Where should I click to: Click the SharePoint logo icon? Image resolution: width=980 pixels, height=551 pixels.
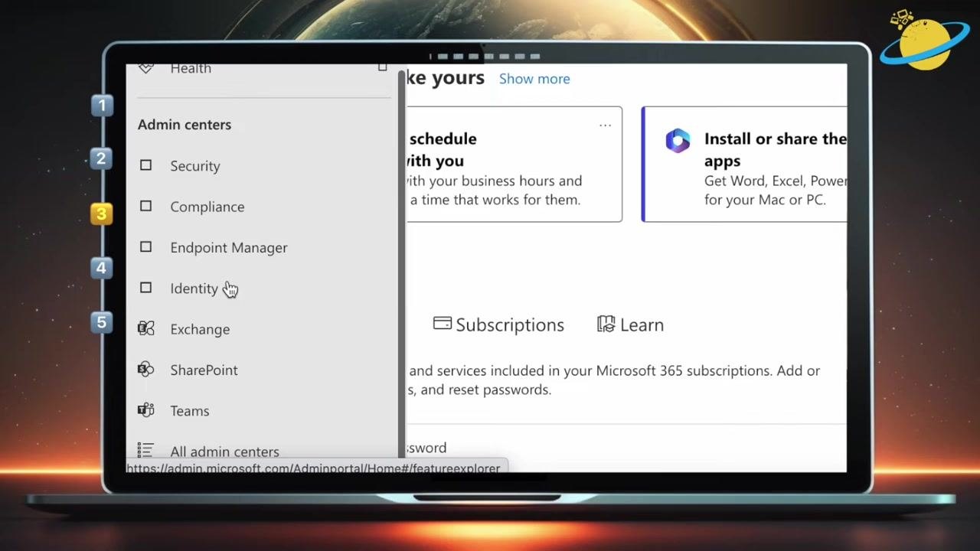145,370
